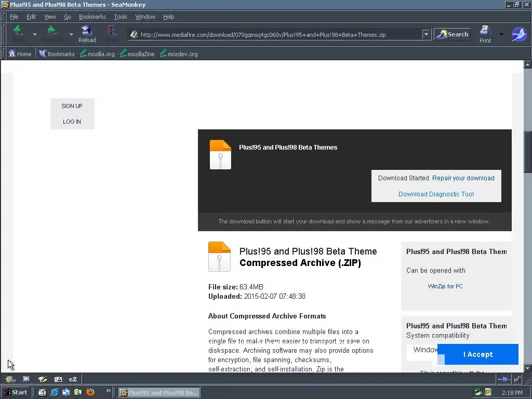532x399 pixels.
Task: Open the Windows Start menu
Action: click(16, 392)
